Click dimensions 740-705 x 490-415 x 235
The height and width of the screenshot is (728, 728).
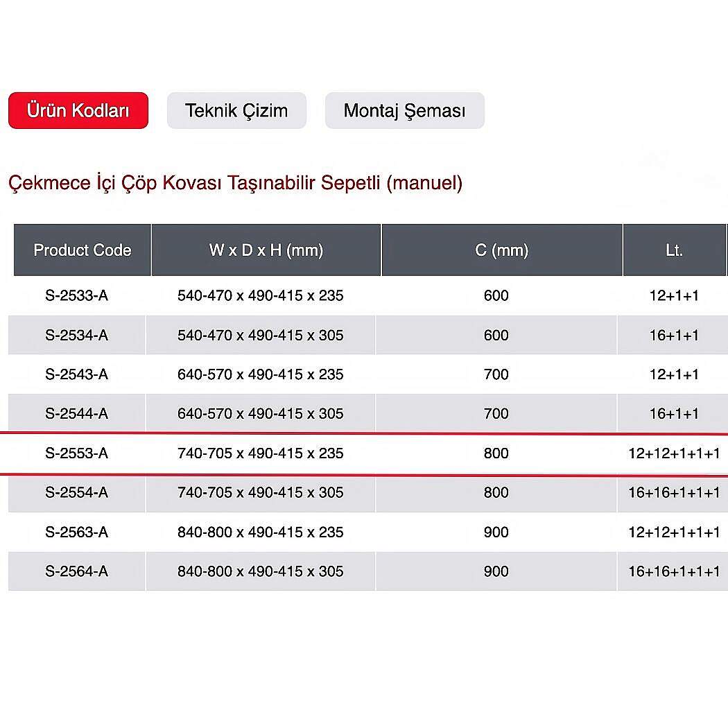[261, 453]
